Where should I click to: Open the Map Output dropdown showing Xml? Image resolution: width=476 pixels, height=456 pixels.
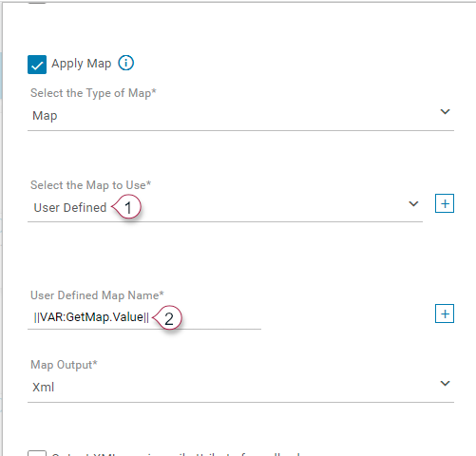(240, 388)
